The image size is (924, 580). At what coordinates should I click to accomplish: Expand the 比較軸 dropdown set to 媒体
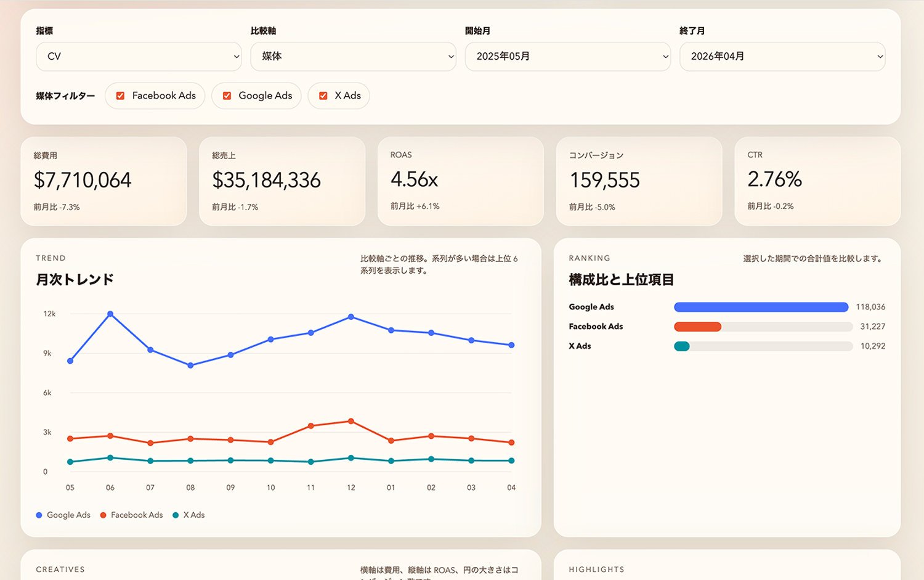(x=353, y=56)
